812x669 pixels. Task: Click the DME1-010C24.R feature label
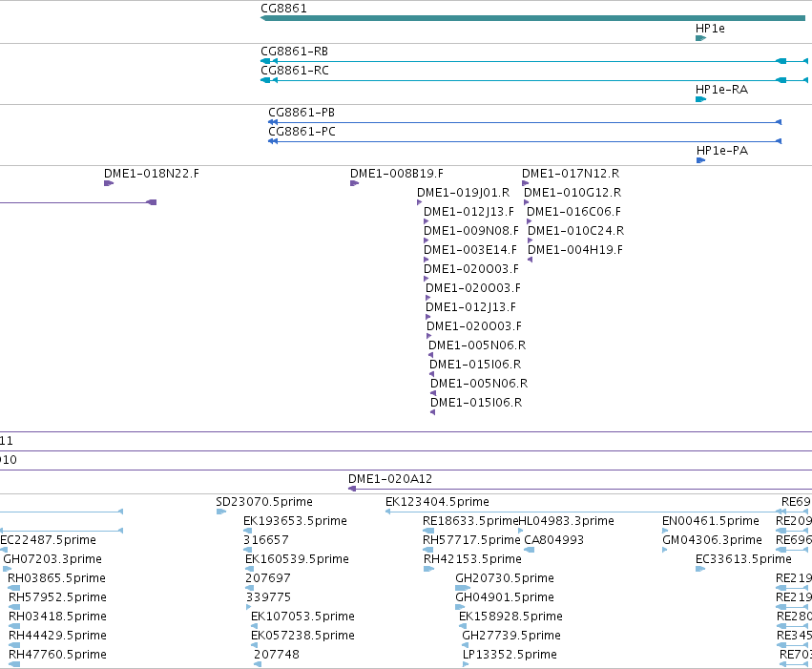pos(576,231)
